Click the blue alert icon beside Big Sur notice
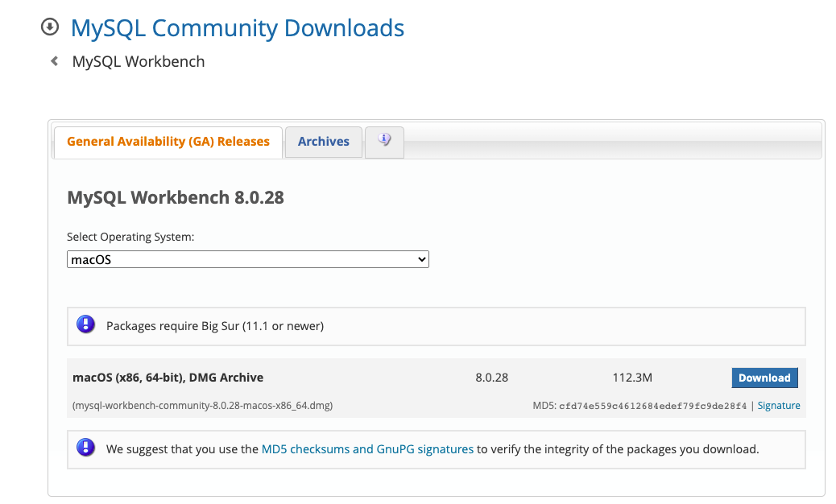Image resolution: width=836 pixels, height=504 pixels. (86, 324)
